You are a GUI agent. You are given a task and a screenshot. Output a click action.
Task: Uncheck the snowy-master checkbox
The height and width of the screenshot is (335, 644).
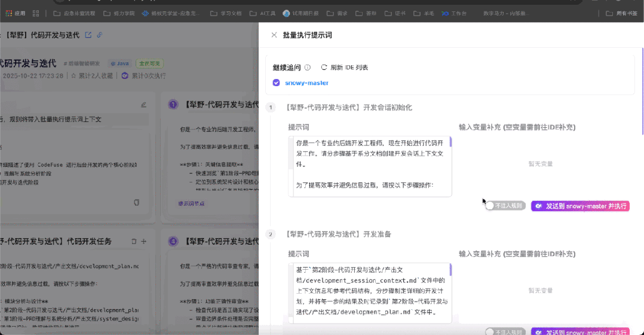(276, 83)
